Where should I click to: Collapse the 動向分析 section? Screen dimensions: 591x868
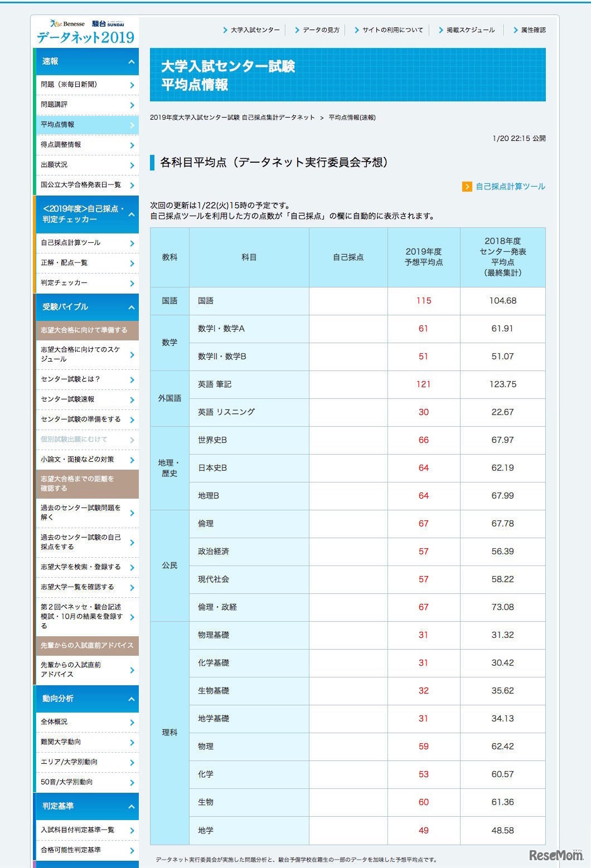130,699
